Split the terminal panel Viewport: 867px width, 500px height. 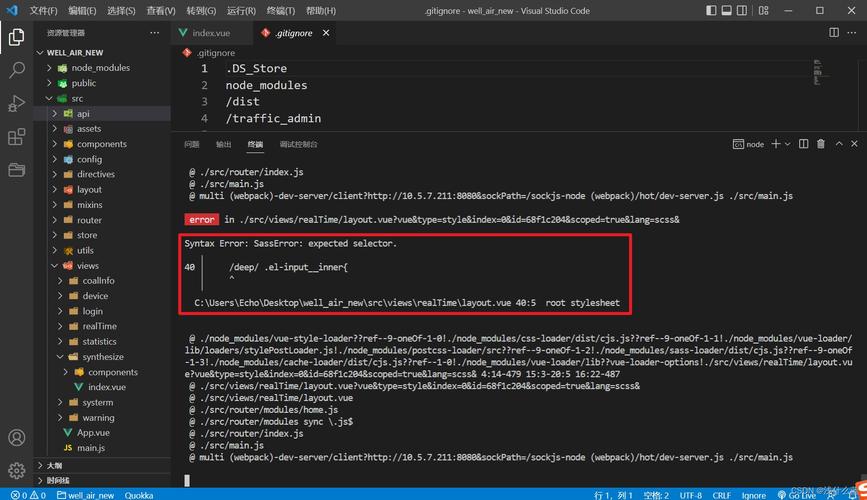(803, 144)
